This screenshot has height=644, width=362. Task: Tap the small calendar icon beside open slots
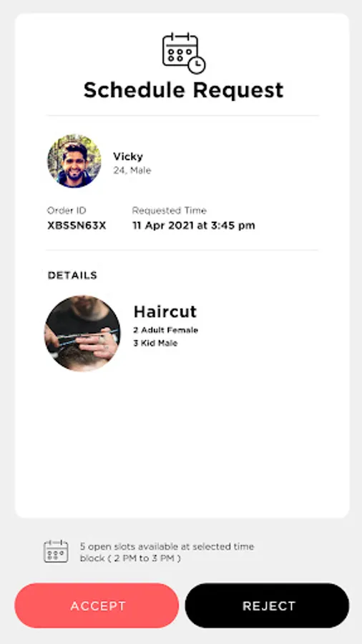click(x=57, y=551)
